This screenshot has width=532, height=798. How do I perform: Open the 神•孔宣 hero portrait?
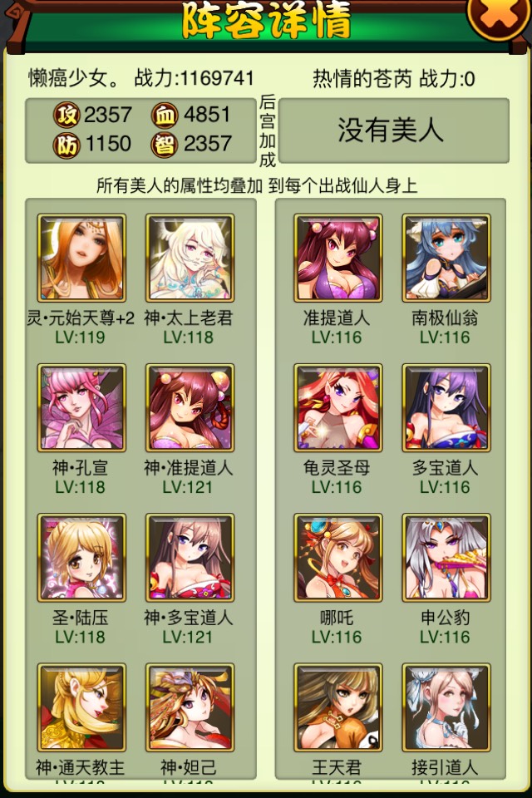click(x=81, y=407)
